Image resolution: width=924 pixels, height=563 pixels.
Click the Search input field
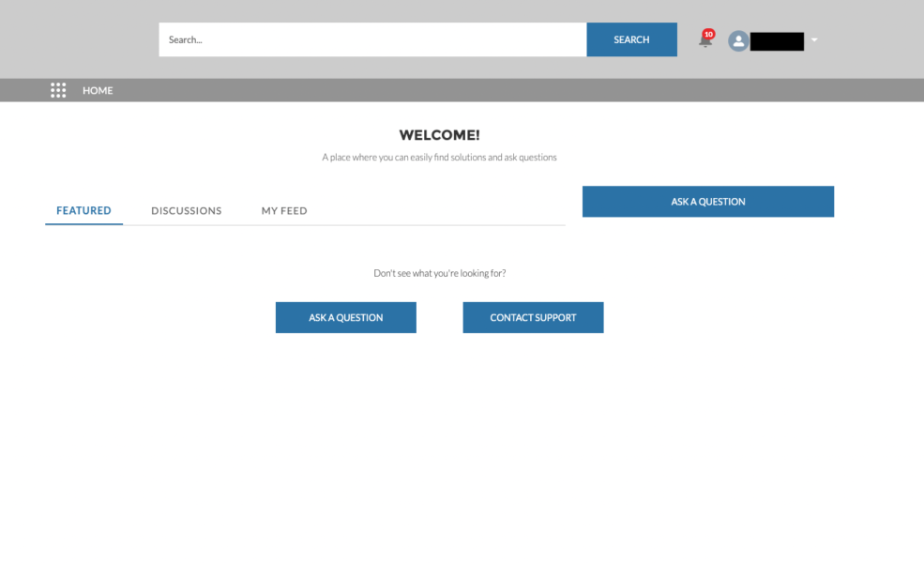pos(372,39)
